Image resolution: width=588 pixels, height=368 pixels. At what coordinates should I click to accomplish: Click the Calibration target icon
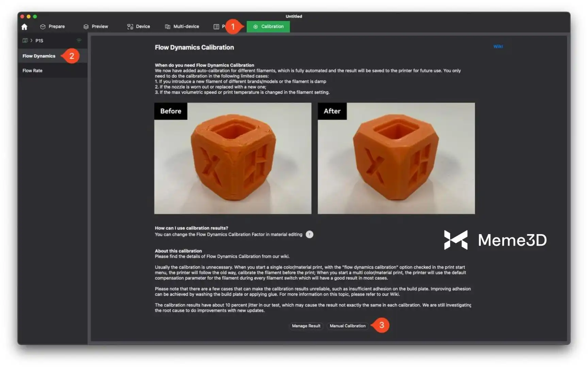[256, 27]
